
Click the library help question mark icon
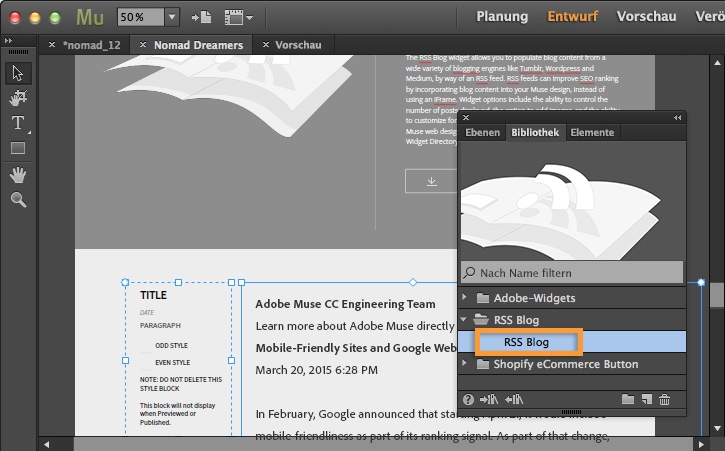click(x=468, y=399)
